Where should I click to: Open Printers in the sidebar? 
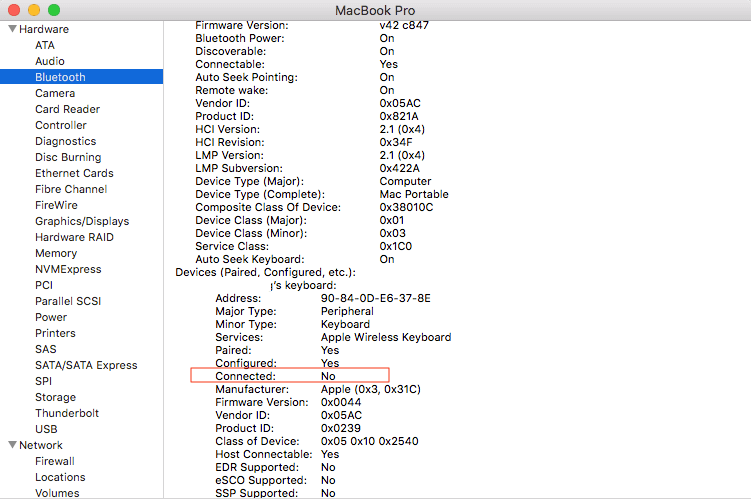[55, 333]
